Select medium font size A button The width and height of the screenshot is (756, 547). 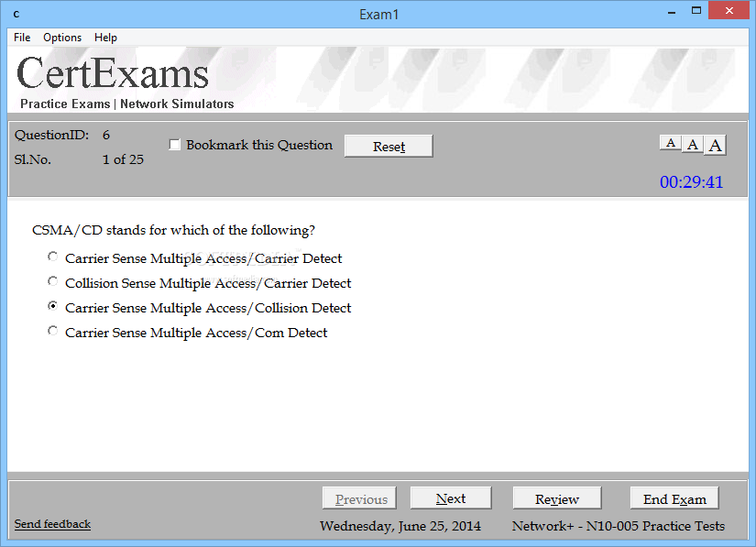pos(693,145)
